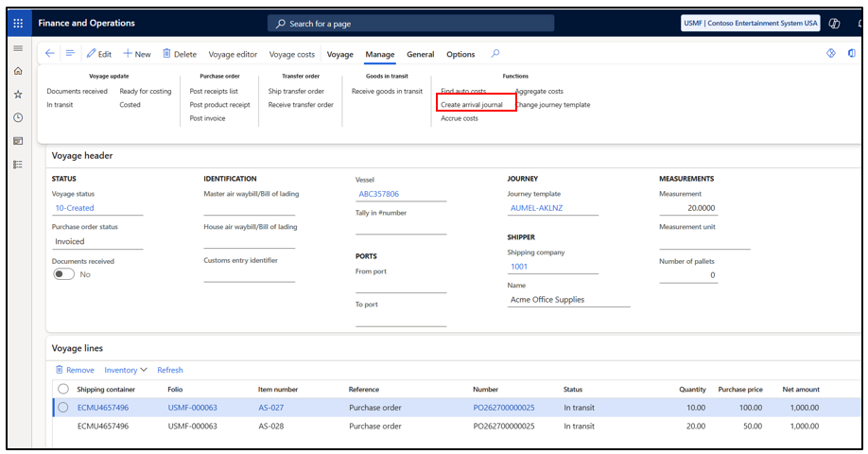Switch to the Manage tab
The image size is (868, 454).
[380, 54]
